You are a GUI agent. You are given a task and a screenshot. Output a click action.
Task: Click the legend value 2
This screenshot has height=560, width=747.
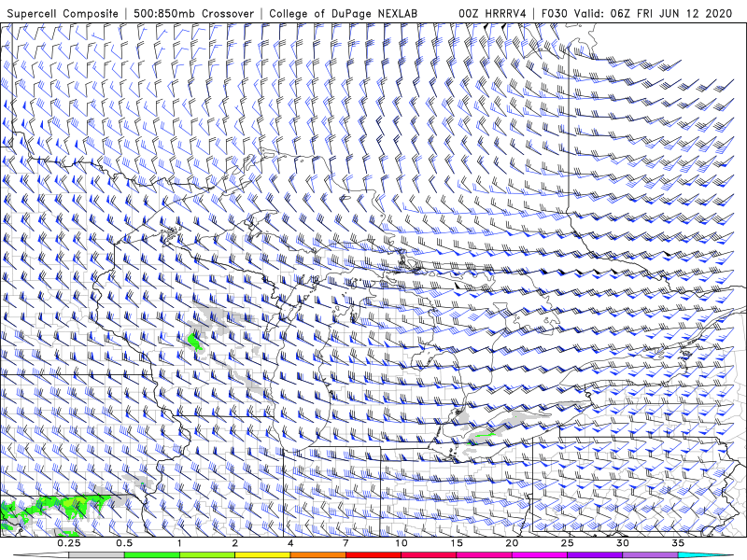point(235,543)
